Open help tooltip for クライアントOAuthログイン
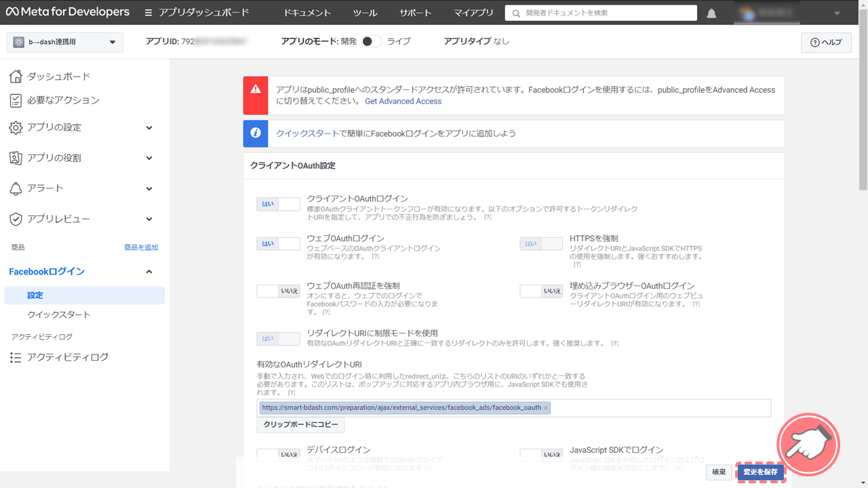868x488 pixels. tap(488, 217)
